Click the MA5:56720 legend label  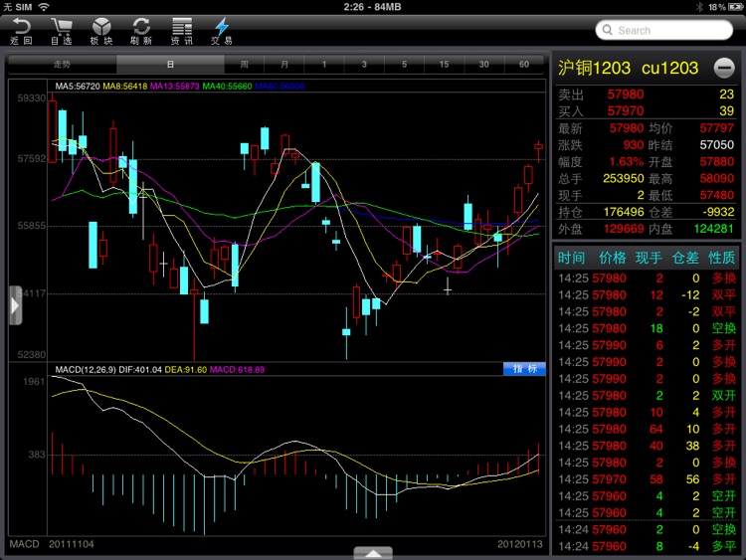[x=78, y=87]
